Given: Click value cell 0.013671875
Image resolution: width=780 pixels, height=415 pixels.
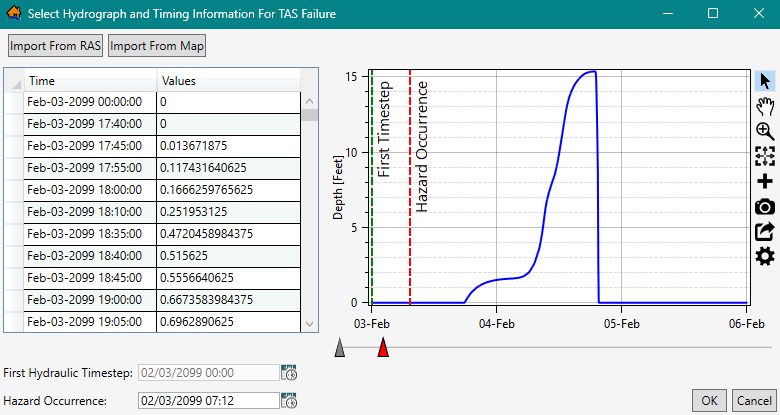Looking at the screenshot, I should pyautogui.click(x=228, y=146).
